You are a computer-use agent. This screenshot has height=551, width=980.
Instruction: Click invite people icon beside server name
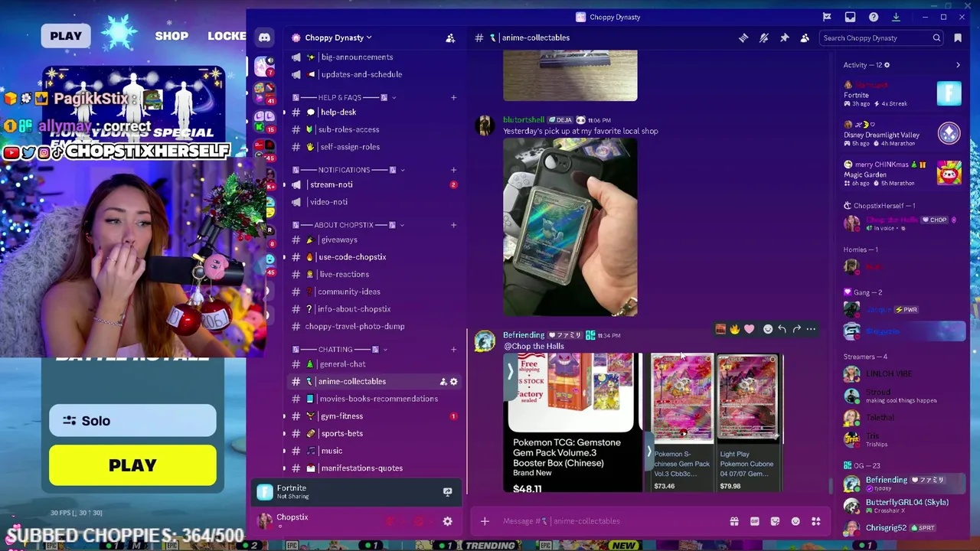click(x=450, y=37)
